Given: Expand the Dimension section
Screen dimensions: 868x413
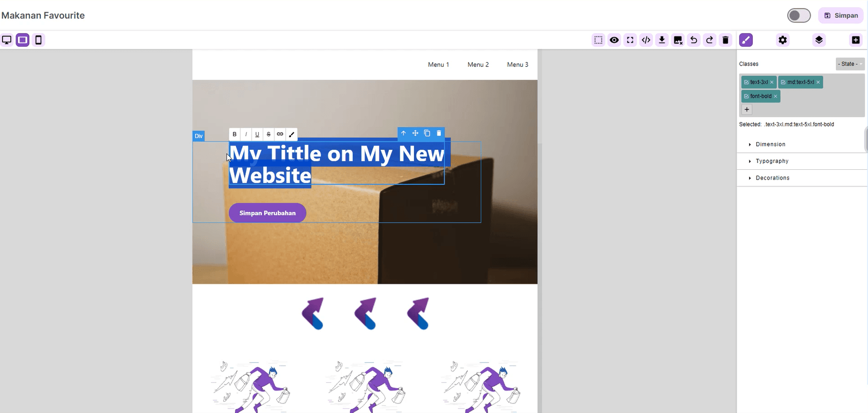Looking at the screenshot, I should pyautogui.click(x=770, y=144).
